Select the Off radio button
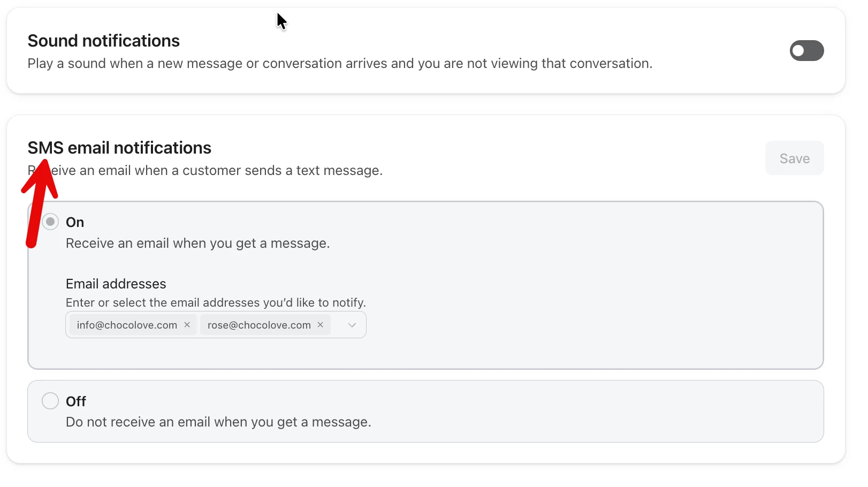 (50, 401)
